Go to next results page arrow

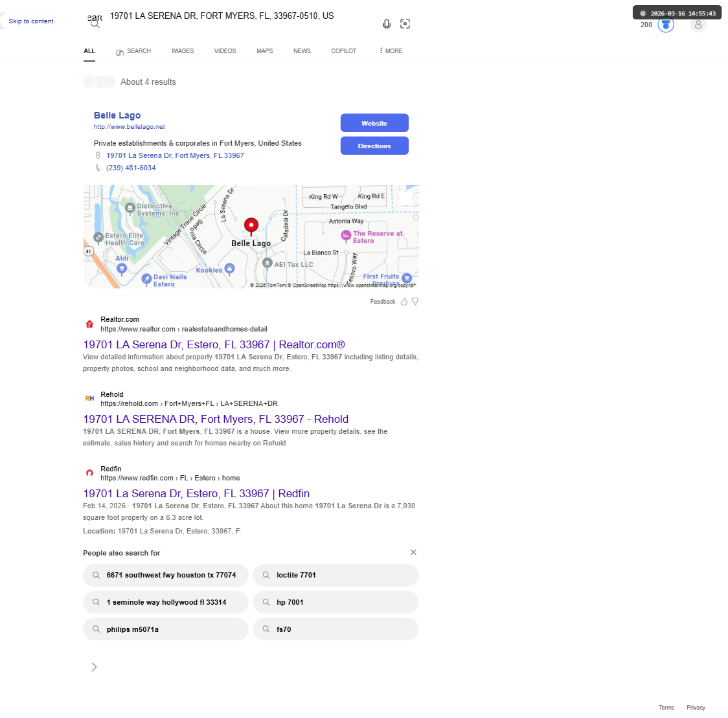click(95, 667)
